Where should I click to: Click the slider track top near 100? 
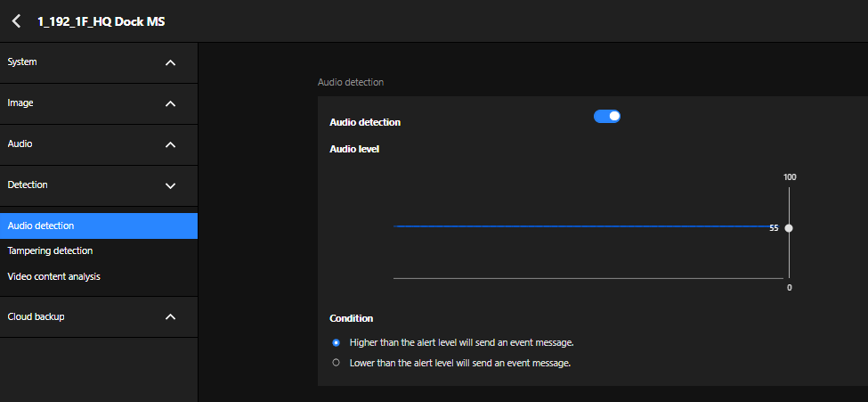(x=789, y=189)
